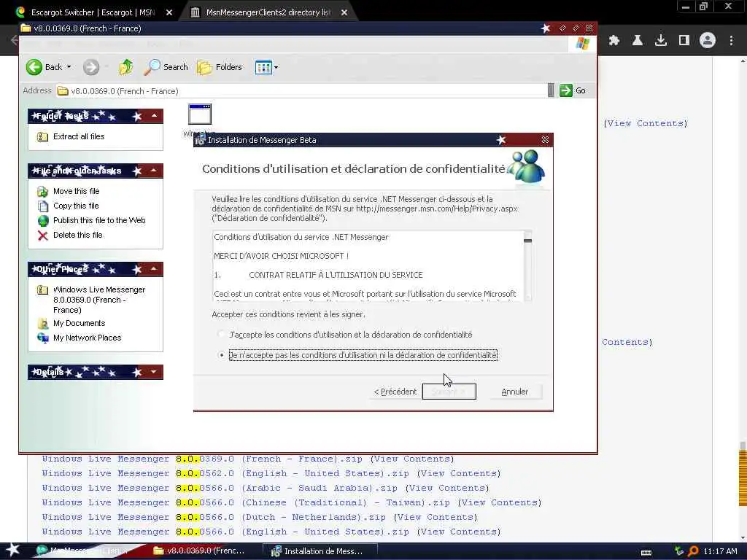Click the Forward arrow in Explorer toolbar

coord(91,67)
